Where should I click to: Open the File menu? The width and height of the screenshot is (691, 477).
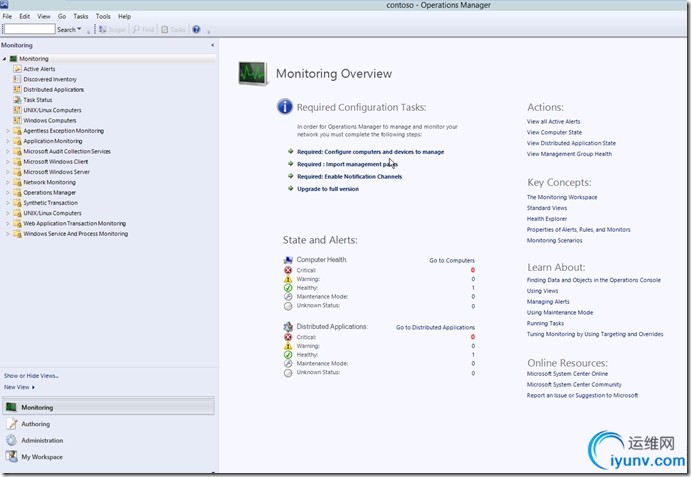point(7,16)
